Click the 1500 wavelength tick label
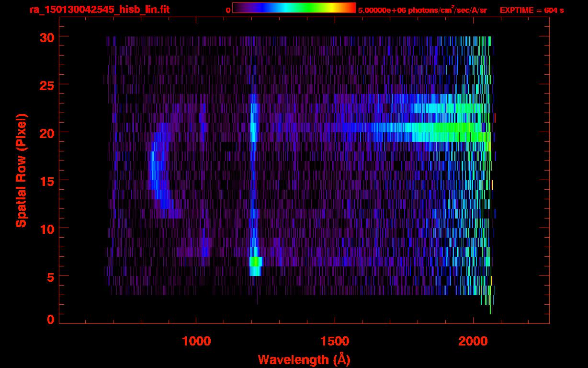The height and width of the screenshot is (368, 588). pos(335,341)
